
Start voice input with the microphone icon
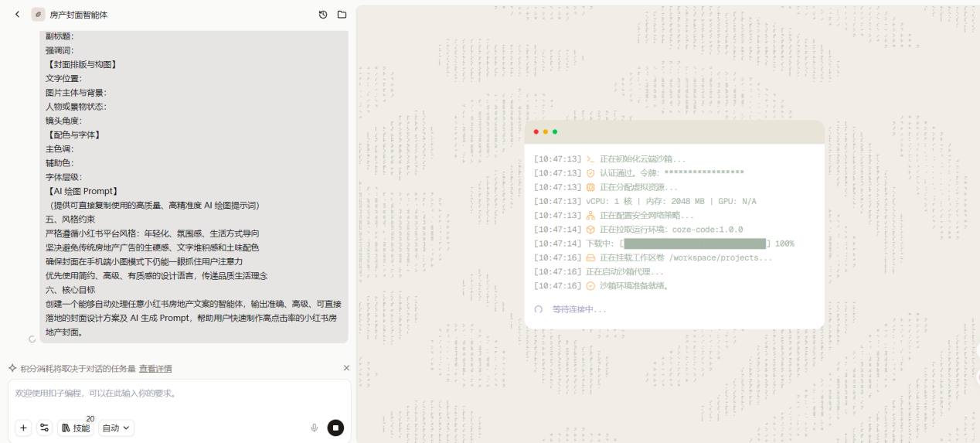[x=314, y=428]
